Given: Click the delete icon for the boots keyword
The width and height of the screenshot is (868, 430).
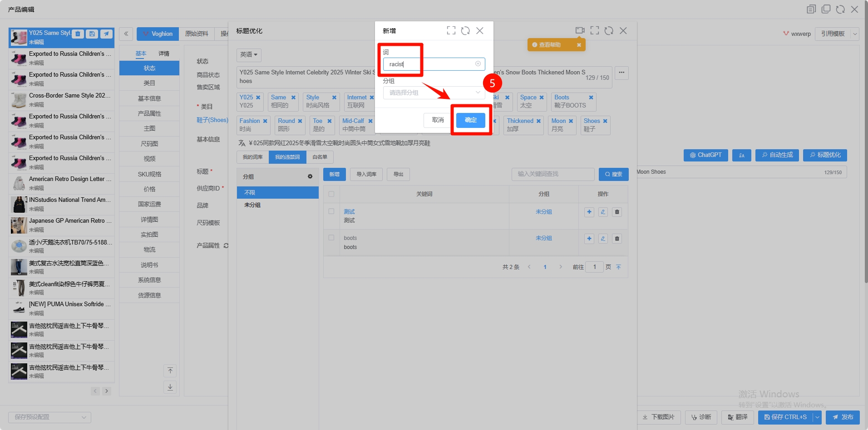Looking at the screenshot, I should click(616, 239).
